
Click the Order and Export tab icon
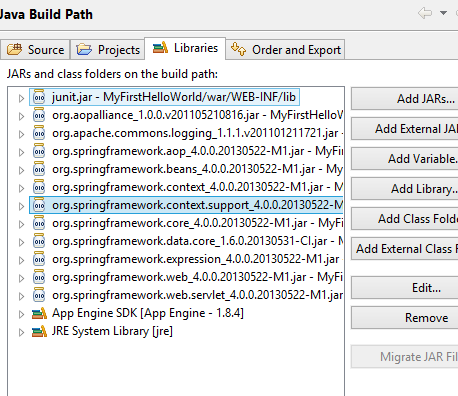[238, 49]
